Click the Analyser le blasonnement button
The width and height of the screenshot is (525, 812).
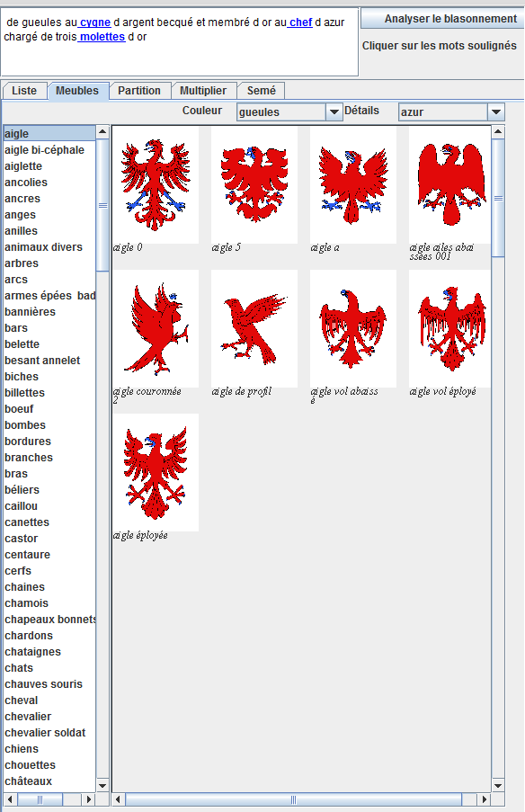point(442,19)
